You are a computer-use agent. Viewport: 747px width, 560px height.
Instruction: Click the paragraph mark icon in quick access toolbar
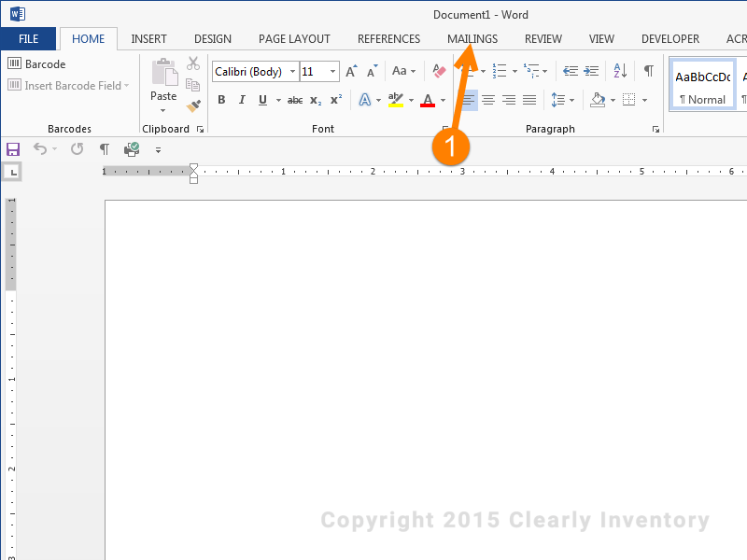(105, 149)
